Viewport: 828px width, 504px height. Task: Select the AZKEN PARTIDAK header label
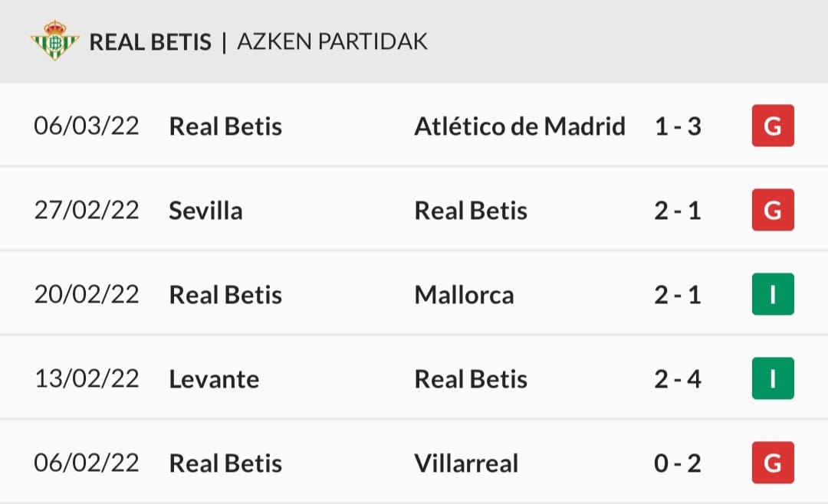tap(332, 42)
